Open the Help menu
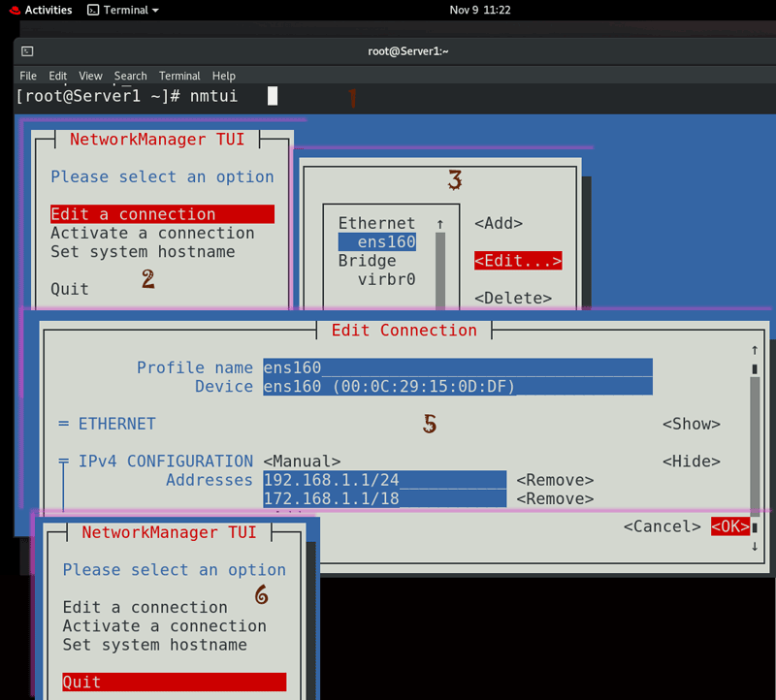The width and height of the screenshot is (776, 700). (x=224, y=76)
